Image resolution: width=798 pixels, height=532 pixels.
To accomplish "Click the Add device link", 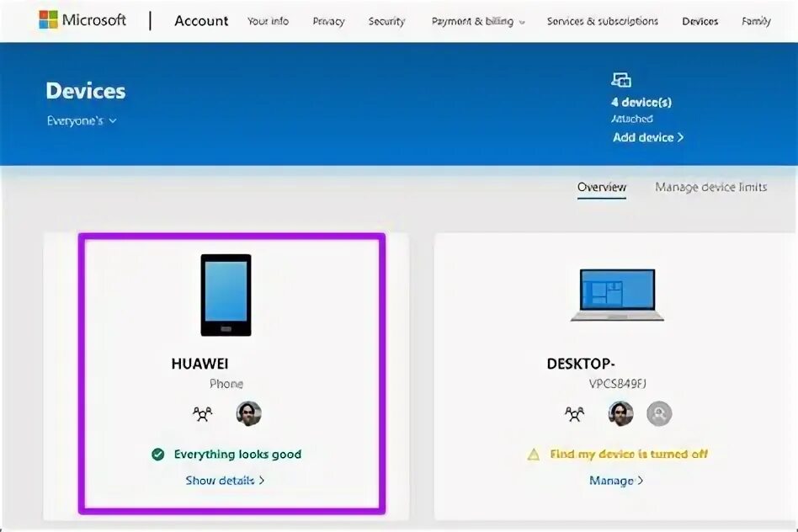I will (x=648, y=137).
